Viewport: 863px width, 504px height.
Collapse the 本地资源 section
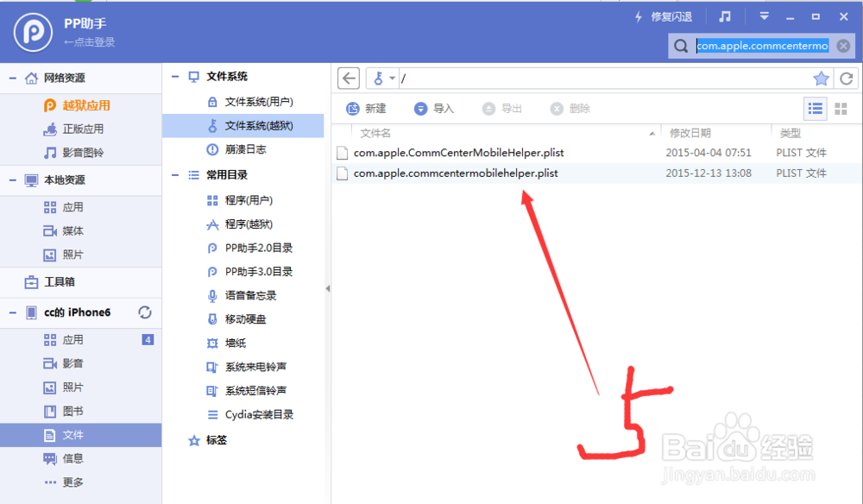[12, 180]
